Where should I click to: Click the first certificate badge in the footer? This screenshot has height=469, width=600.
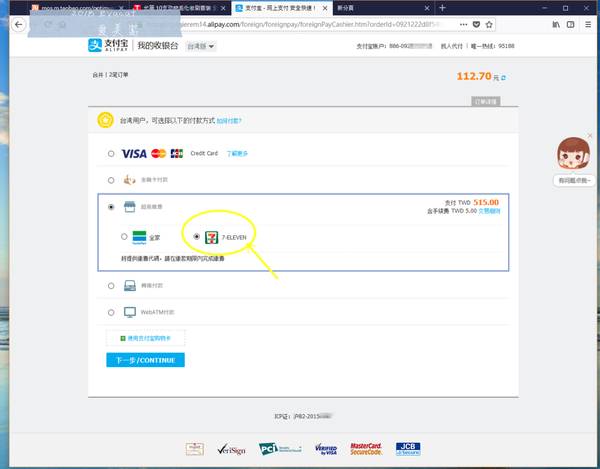[x=195, y=449]
